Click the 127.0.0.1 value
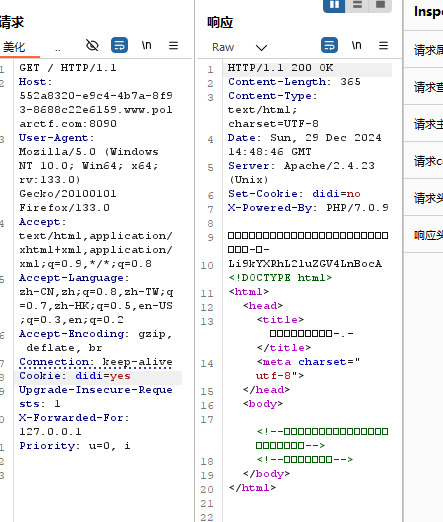 click(50, 432)
